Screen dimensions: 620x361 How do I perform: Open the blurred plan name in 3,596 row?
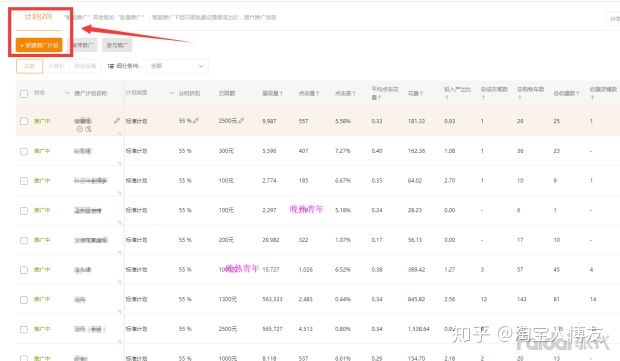tap(83, 151)
